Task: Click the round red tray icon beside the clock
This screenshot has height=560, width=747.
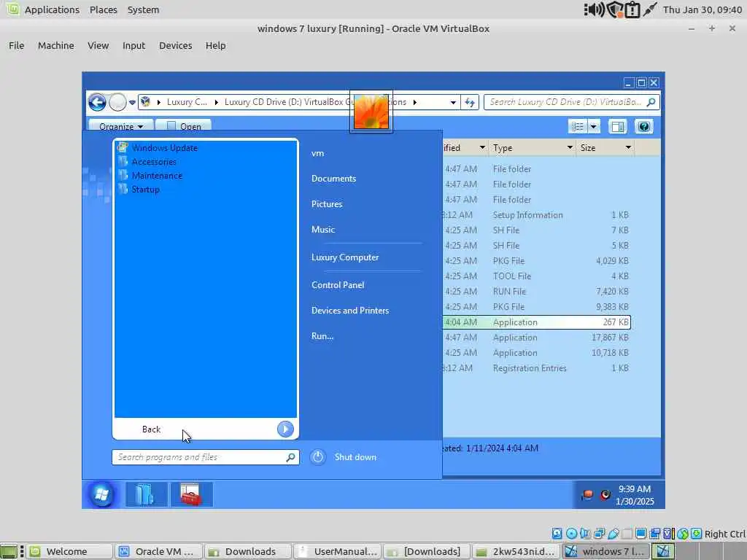Action: [x=605, y=495]
